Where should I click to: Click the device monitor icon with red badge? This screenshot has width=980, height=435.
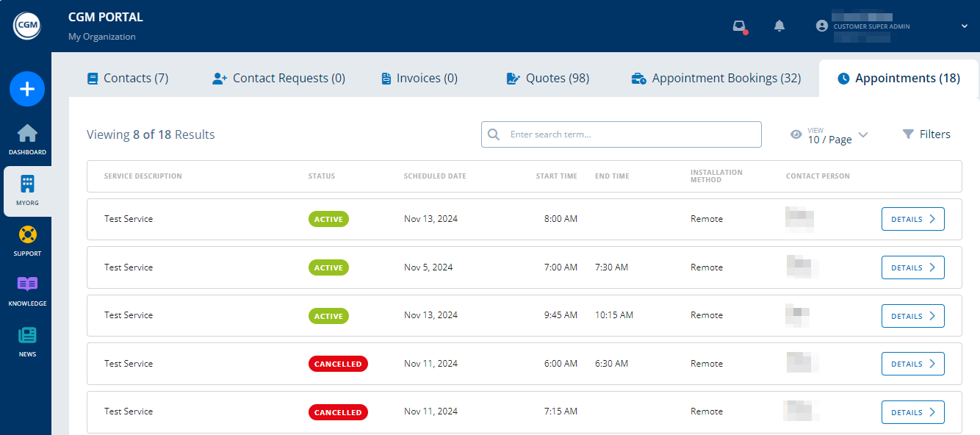tap(738, 25)
